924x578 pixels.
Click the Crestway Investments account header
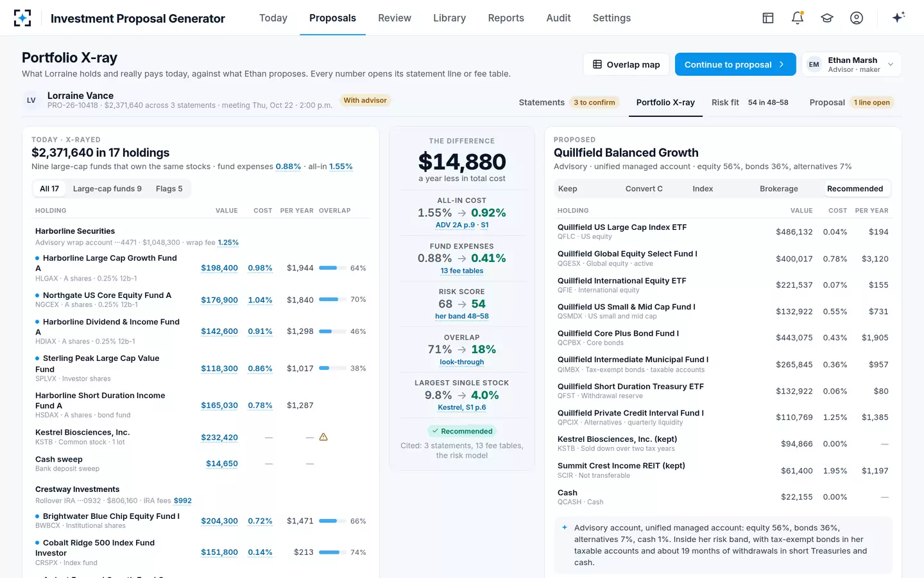(x=77, y=489)
